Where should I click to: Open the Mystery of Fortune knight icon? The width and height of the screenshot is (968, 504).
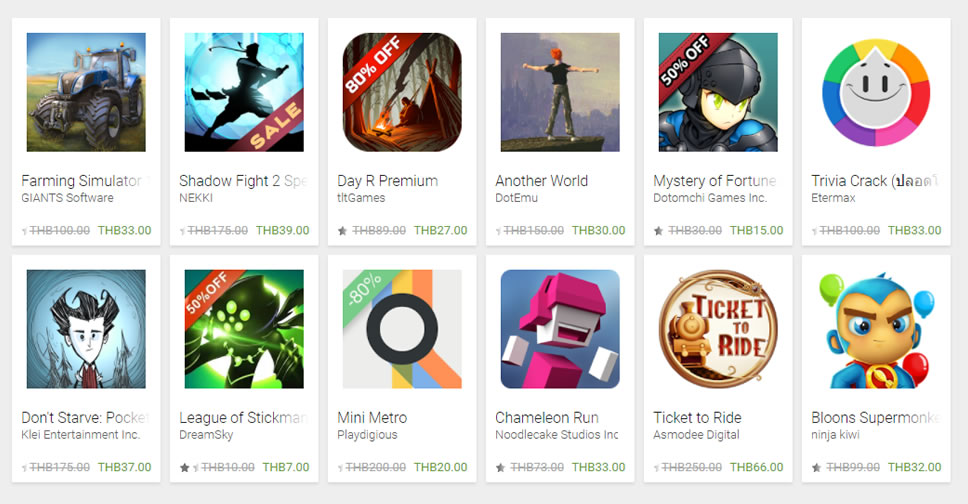point(718,92)
